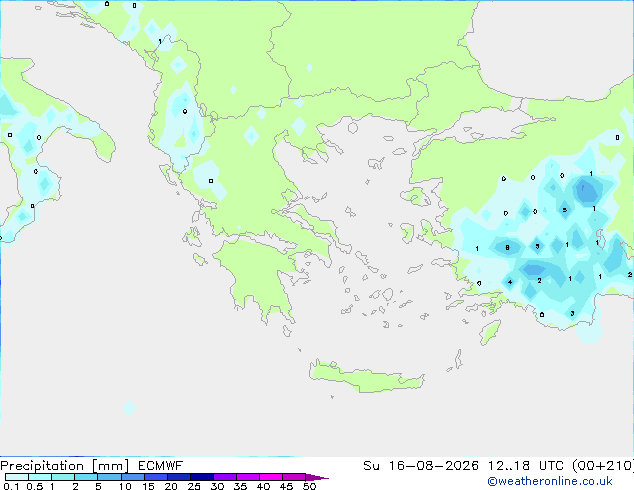Click the '40' legend scale label
The width and height of the screenshot is (634, 490).
point(263,486)
